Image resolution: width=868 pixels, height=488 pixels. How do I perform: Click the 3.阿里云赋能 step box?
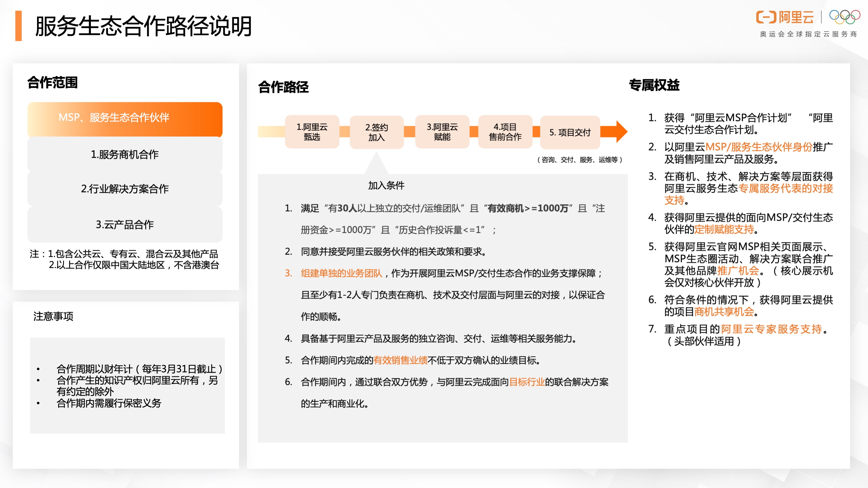pos(442,132)
